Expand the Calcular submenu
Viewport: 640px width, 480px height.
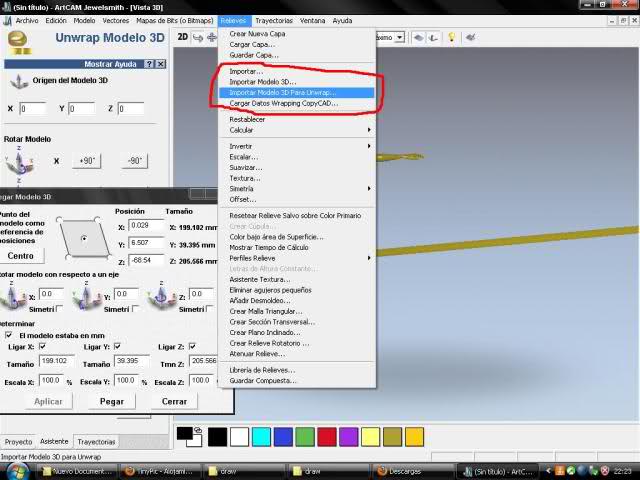[x=297, y=130]
